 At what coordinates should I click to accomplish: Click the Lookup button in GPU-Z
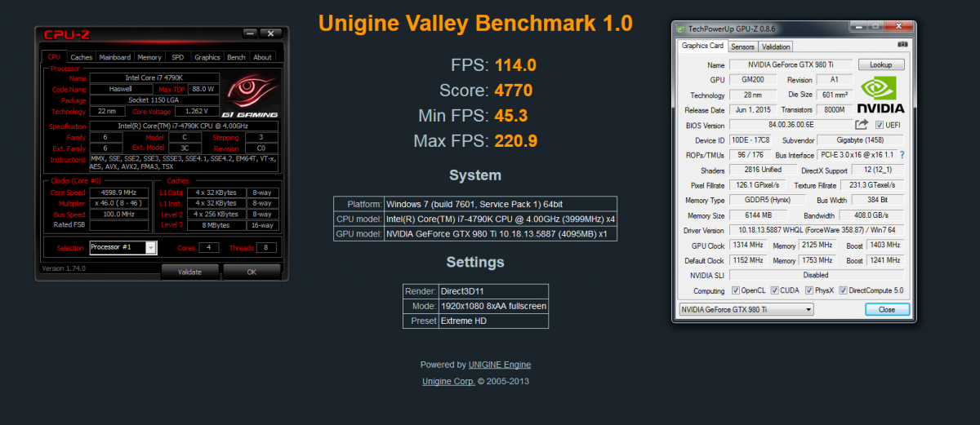click(880, 64)
